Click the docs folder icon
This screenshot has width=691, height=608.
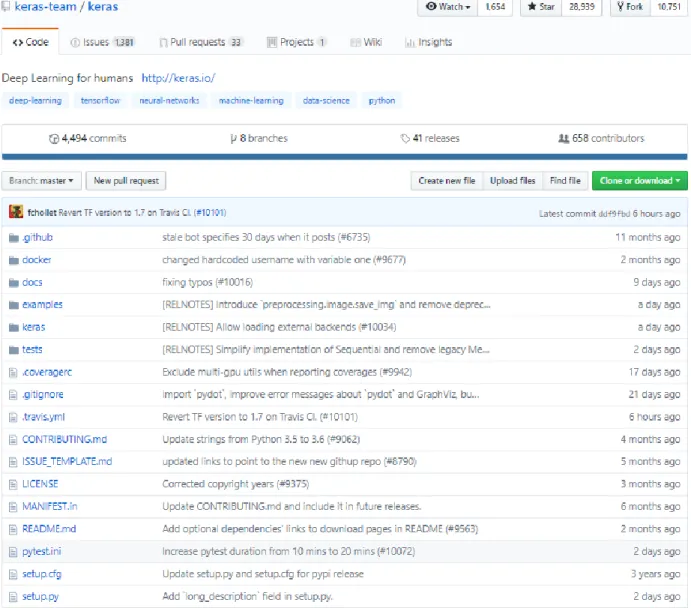click(x=14, y=283)
